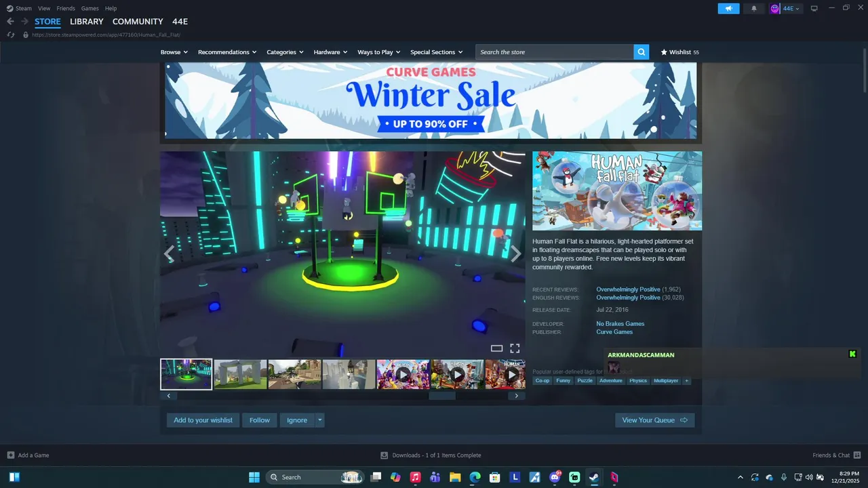
Task: Click the store search magnifier button
Action: point(641,52)
